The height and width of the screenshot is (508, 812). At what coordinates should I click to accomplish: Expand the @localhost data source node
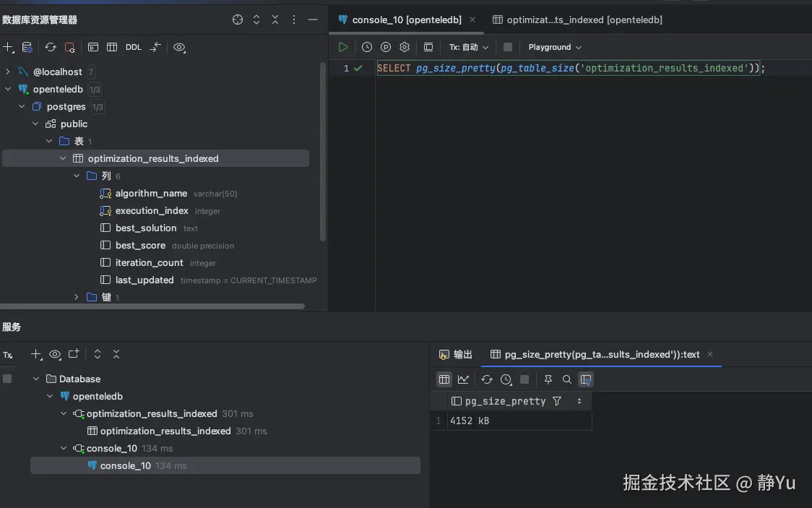8,72
